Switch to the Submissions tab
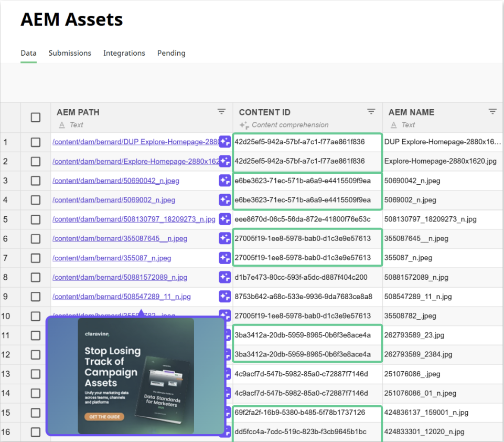Image resolution: width=504 pixels, height=442 pixels. point(70,53)
